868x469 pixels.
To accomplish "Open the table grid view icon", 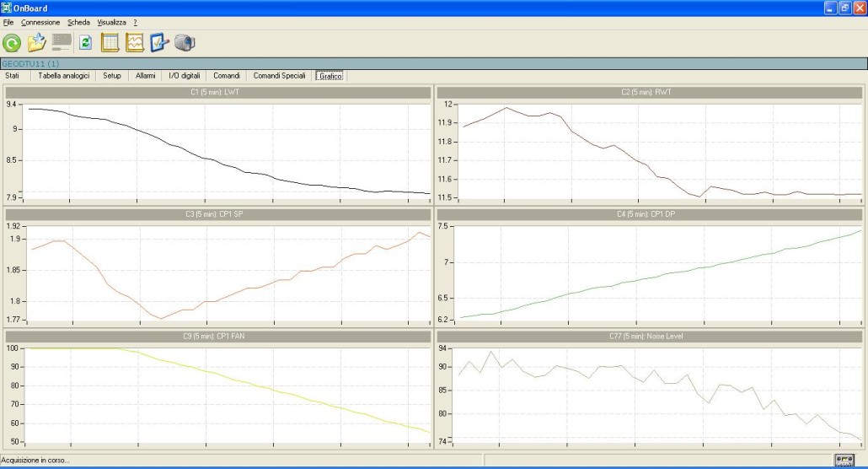I will [x=110, y=42].
